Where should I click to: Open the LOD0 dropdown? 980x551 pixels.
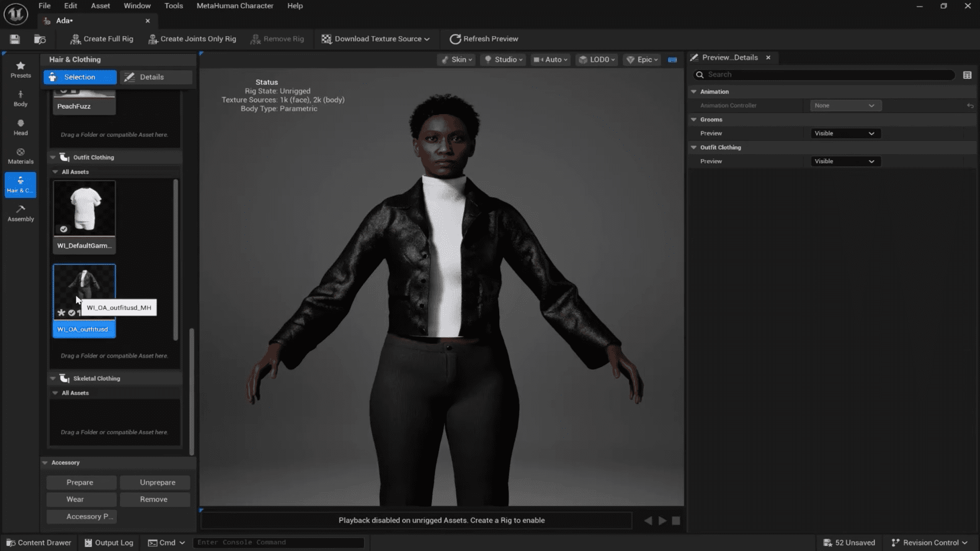tap(596, 60)
